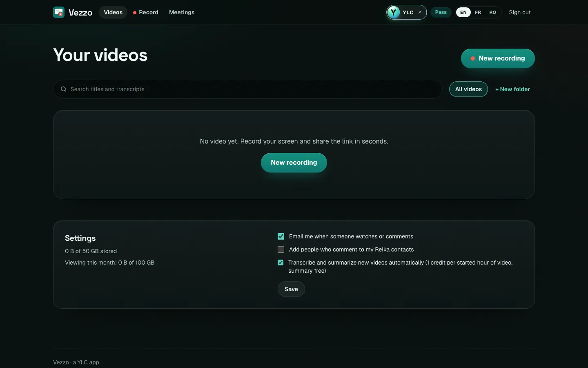Open the Videos tab
588x368 pixels.
click(113, 12)
